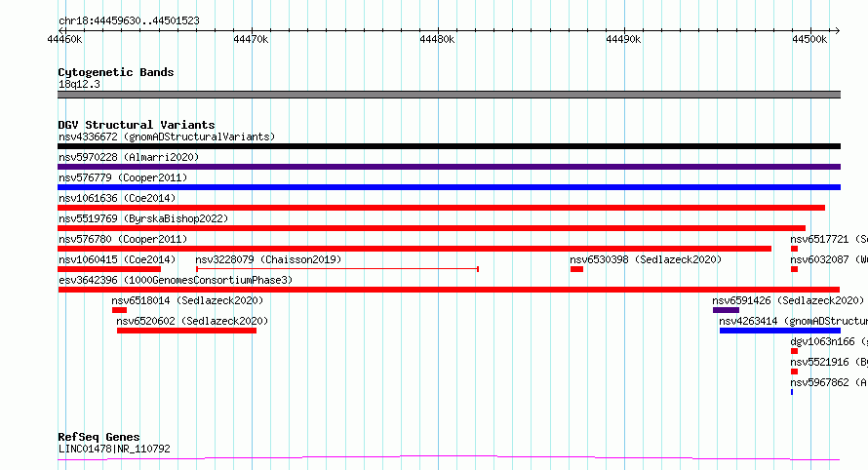
Task: Click the 44470k ruler position
Action: (251, 39)
